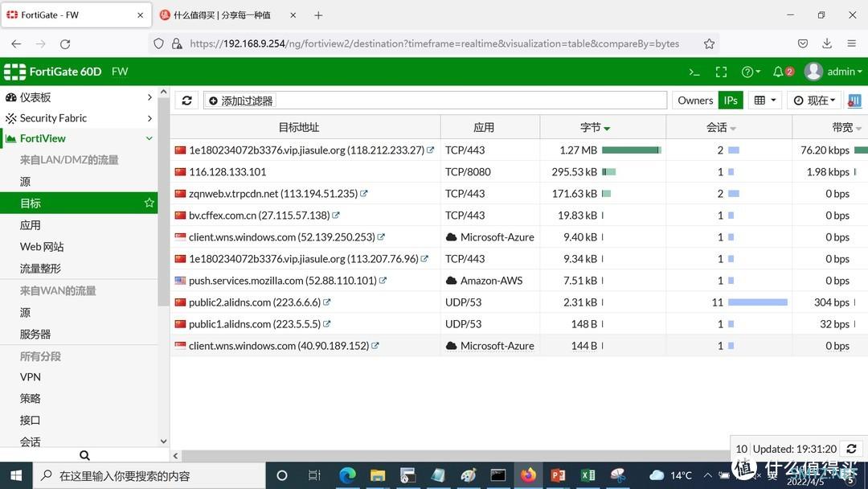This screenshot has height=489, width=868.
Task: Sort table by 字节 column header
Action: point(603,127)
